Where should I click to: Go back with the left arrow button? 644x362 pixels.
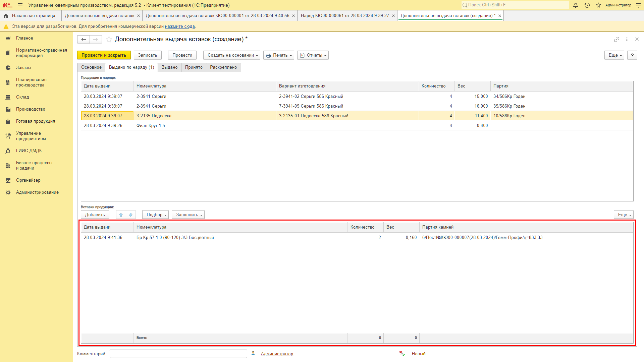[84, 39]
